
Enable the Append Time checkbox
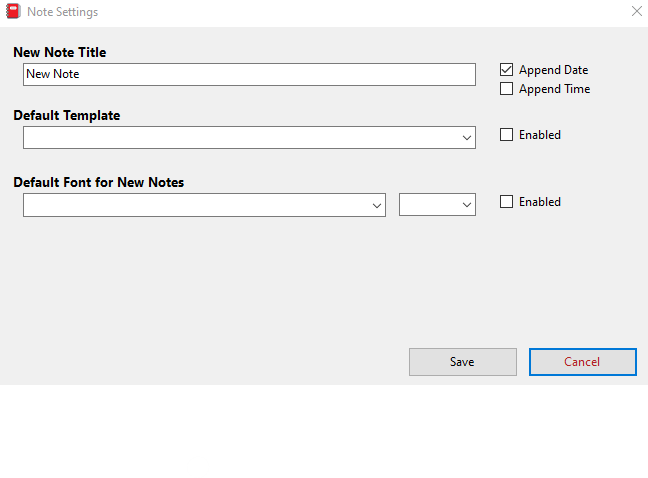click(x=507, y=89)
